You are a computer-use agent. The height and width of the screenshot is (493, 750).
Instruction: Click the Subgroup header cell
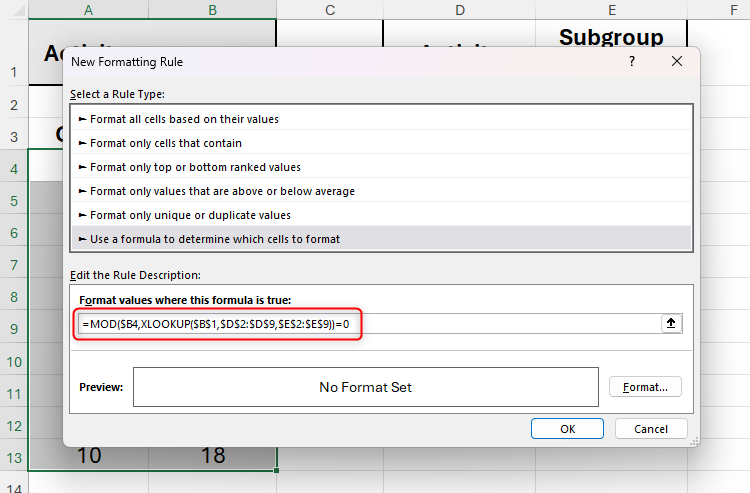pyautogui.click(x=611, y=38)
